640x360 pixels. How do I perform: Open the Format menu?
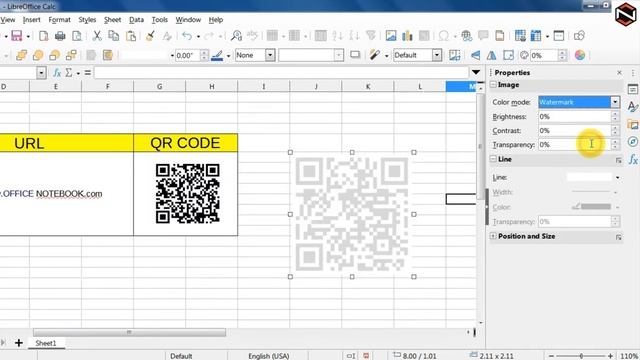click(60, 20)
